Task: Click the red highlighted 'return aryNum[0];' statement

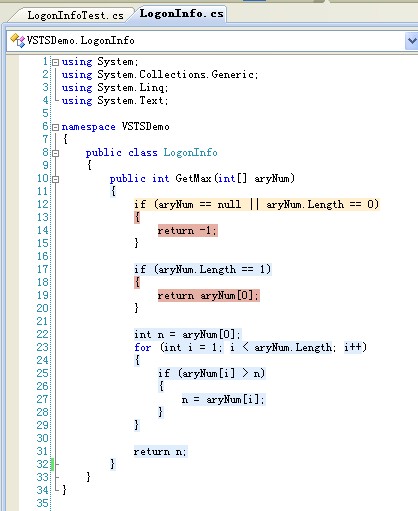Action: 208,295
